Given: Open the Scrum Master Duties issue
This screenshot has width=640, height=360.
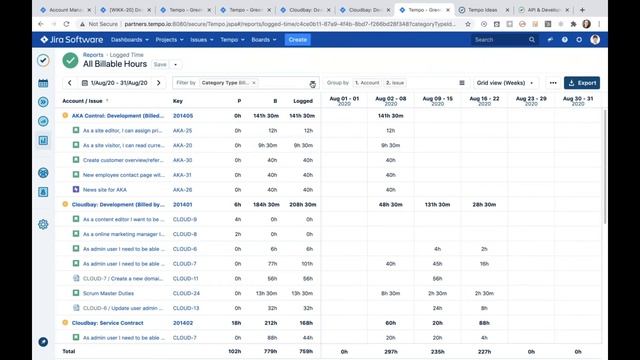Looking at the screenshot, I should point(108,293).
